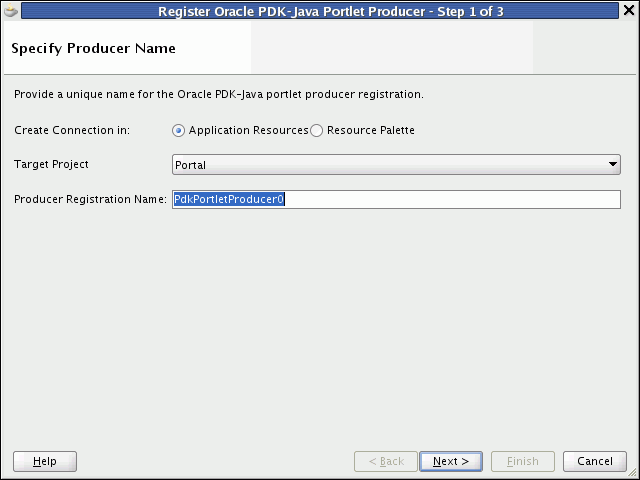Image resolution: width=640 pixels, height=480 pixels.
Task: Select the Resource Palette radio button
Action: point(316,131)
